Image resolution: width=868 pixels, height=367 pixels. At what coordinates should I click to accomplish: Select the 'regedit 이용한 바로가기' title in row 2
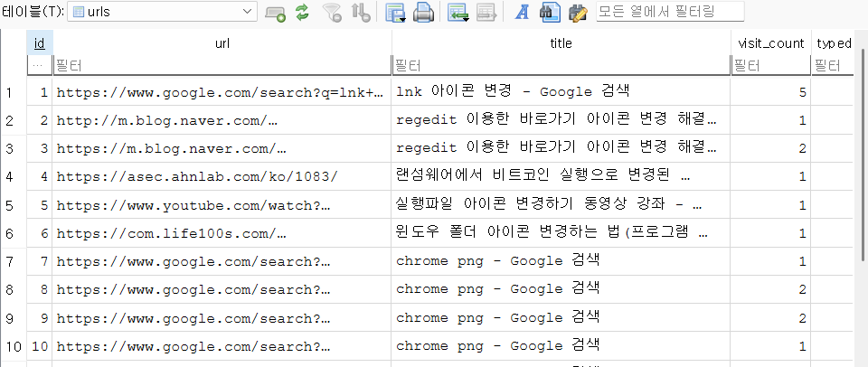[x=561, y=120]
